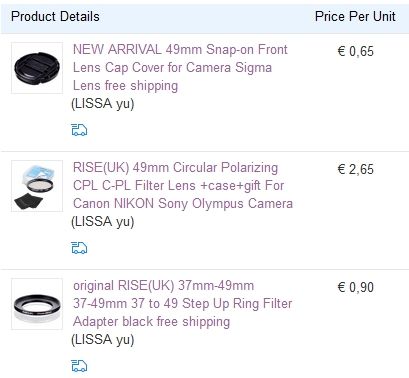
Task: Click 'Lens free shipping' line of first product
Action: click(x=125, y=86)
